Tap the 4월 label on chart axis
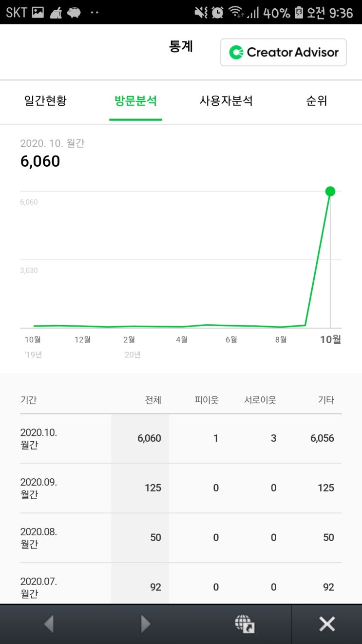The height and width of the screenshot is (644, 362). pos(182,340)
